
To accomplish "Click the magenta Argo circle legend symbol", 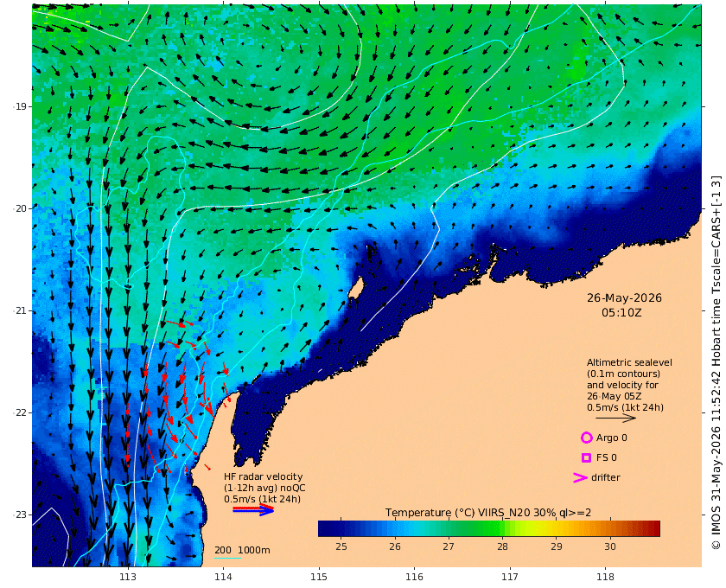I will 586,438.
